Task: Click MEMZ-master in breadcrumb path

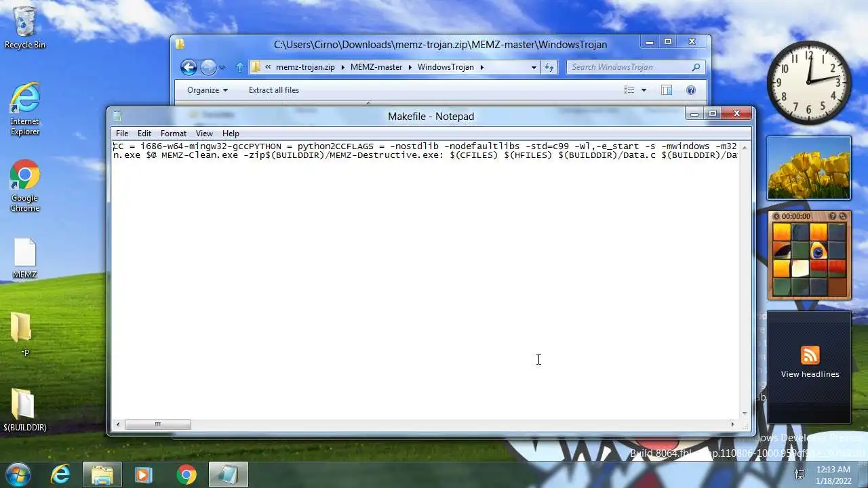Action: click(376, 67)
